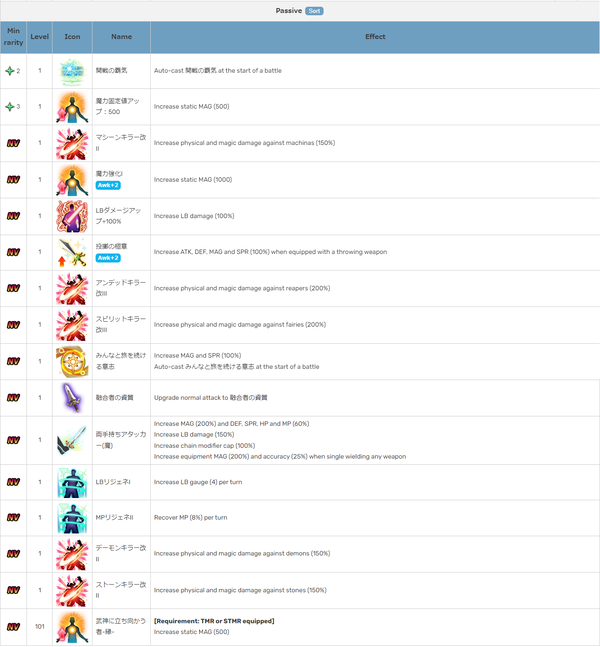Click the Awk+2 badge under 投擲の極意
The height and width of the screenshot is (647, 600).
[108, 258]
